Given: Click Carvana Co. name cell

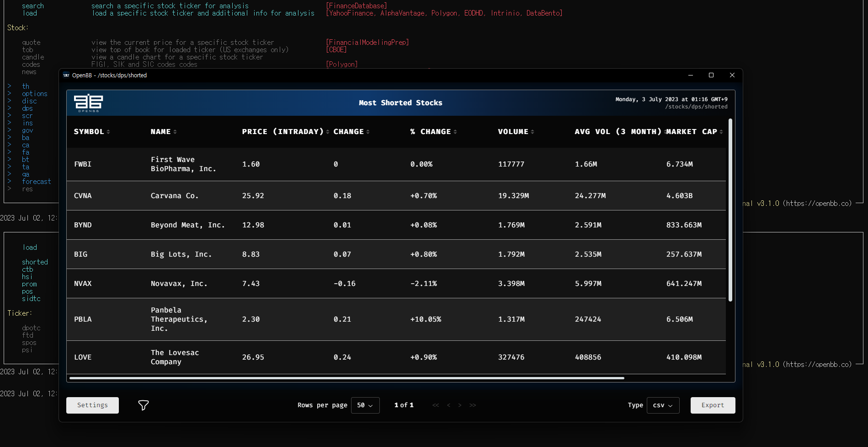Looking at the screenshot, I should tap(175, 196).
